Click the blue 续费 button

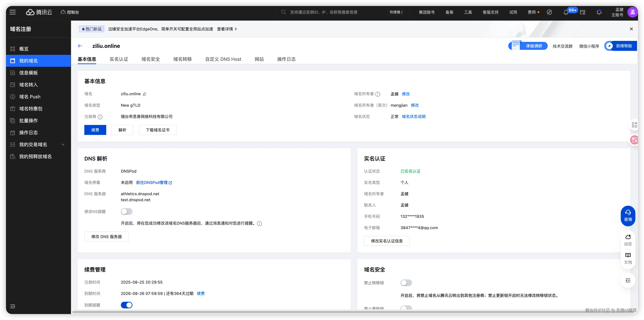pos(95,130)
